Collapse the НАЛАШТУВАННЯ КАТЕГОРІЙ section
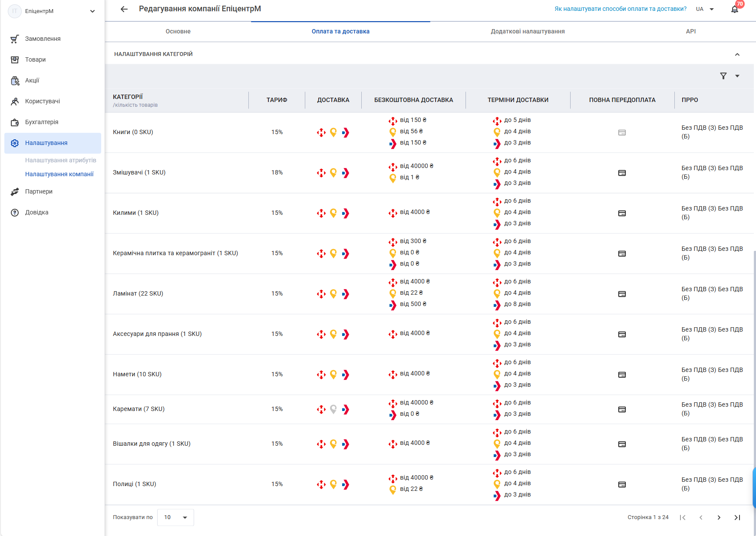 pyautogui.click(x=737, y=54)
